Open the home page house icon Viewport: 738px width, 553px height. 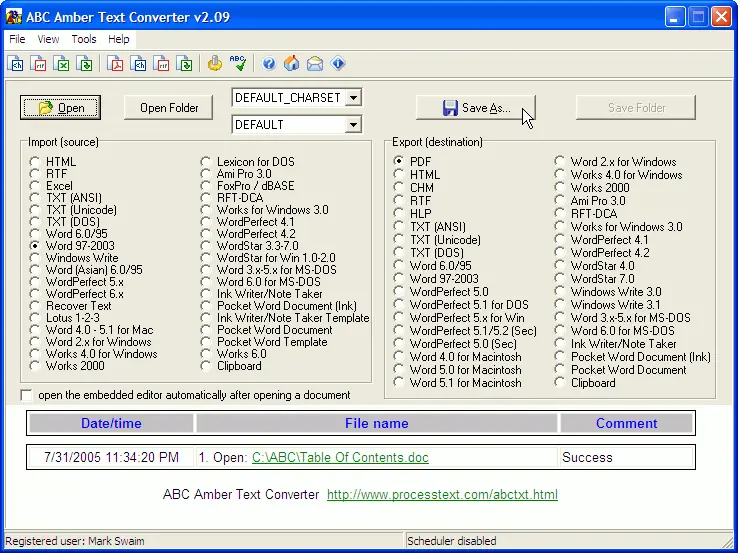pos(292,64)
